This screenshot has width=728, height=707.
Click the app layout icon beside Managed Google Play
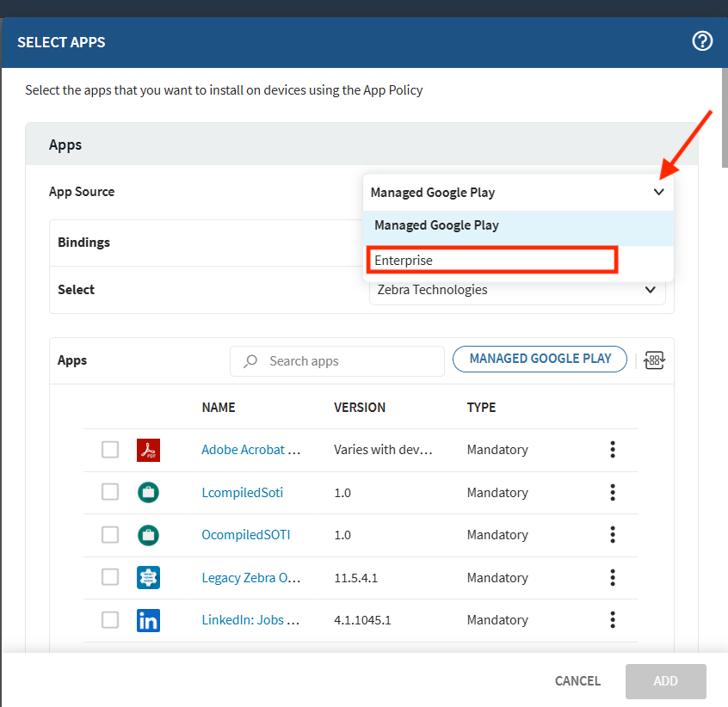(x=654, y=360)
